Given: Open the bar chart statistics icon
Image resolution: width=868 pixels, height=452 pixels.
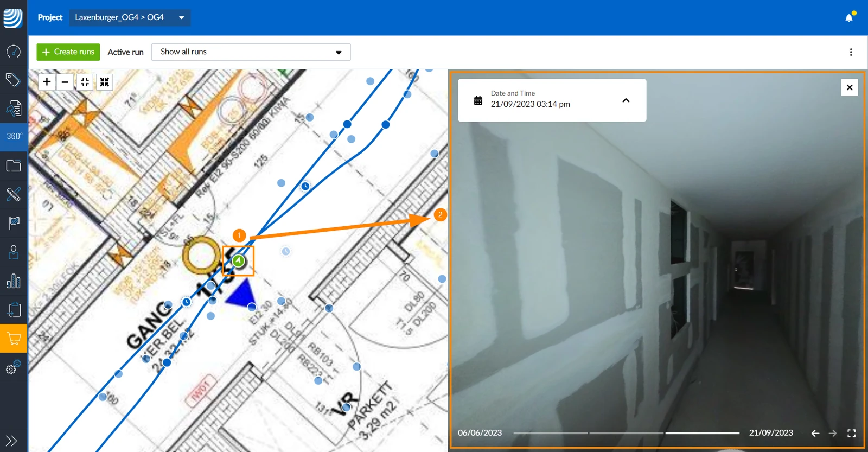Looking at the screenshot, I should pos(14,281).
